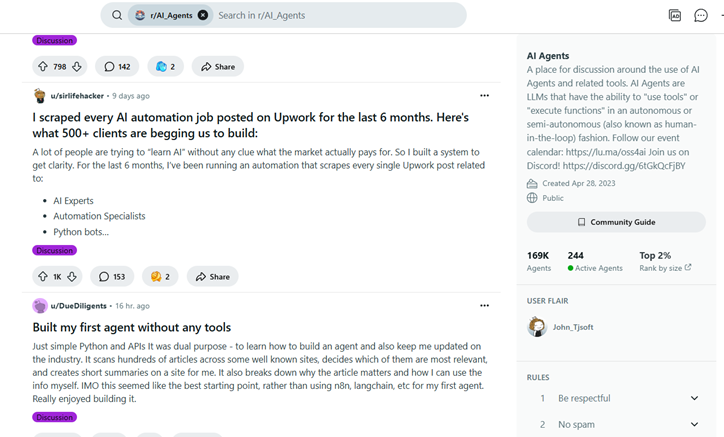Click the 'AI Experts' bullet item
Viewport: 724px width, 437px height.
[73, 201]
